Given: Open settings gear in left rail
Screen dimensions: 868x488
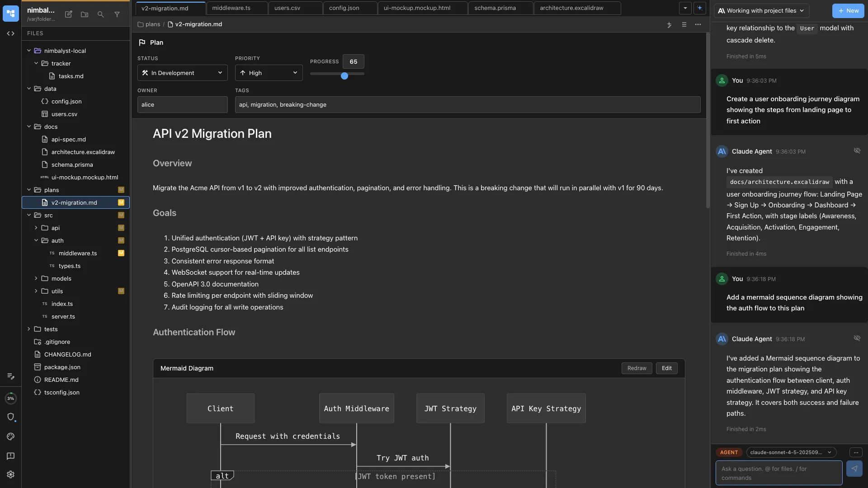Looking at the screenshot, I should 10,474.
